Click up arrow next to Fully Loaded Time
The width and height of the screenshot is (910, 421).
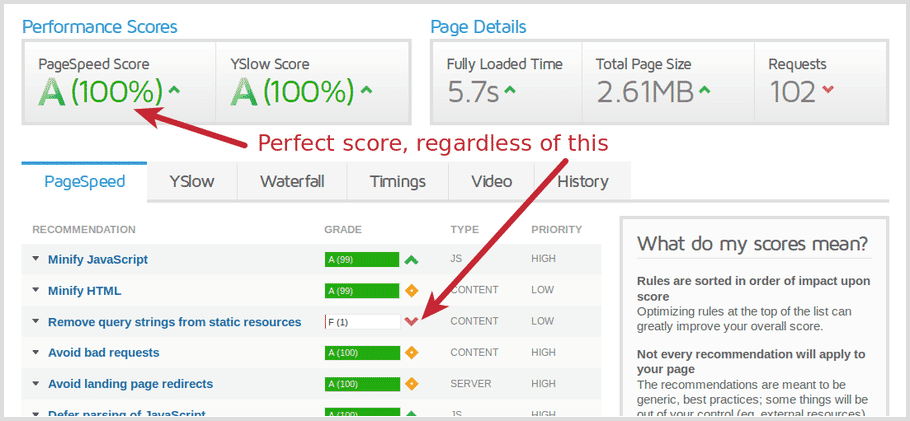click(x=510, y=90)
